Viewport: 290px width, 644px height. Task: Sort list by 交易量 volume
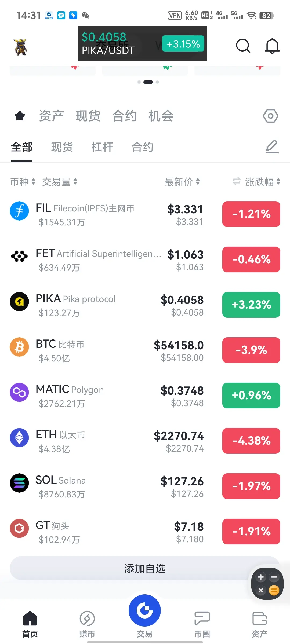click(60, 182)
